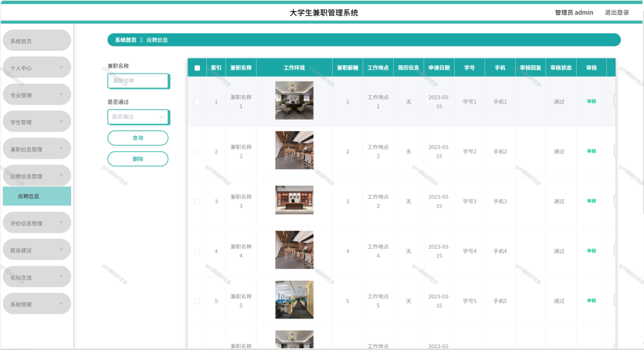Open 个人中心 sidebar menu
Viewport: 644px width, 350px height.
click(37, 67)
